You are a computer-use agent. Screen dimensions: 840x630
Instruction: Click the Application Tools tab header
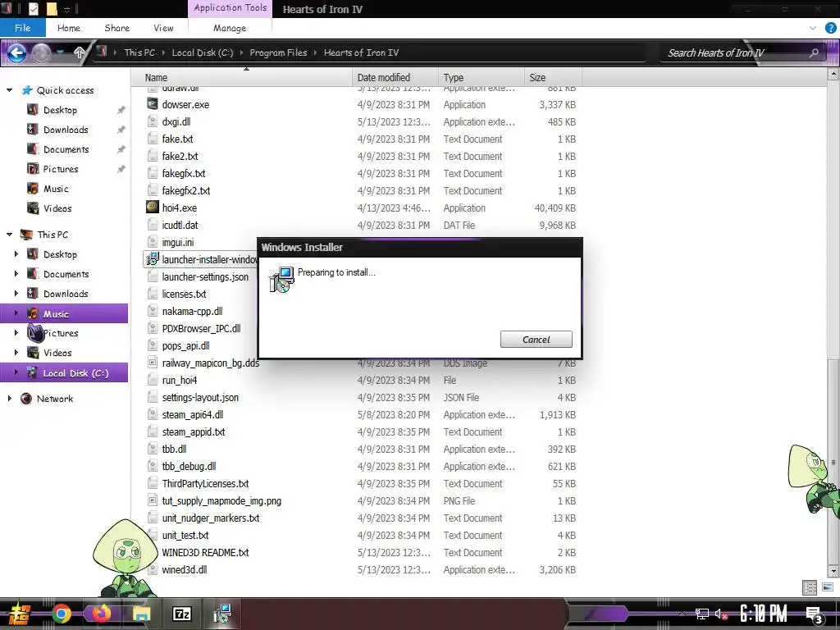231,8
